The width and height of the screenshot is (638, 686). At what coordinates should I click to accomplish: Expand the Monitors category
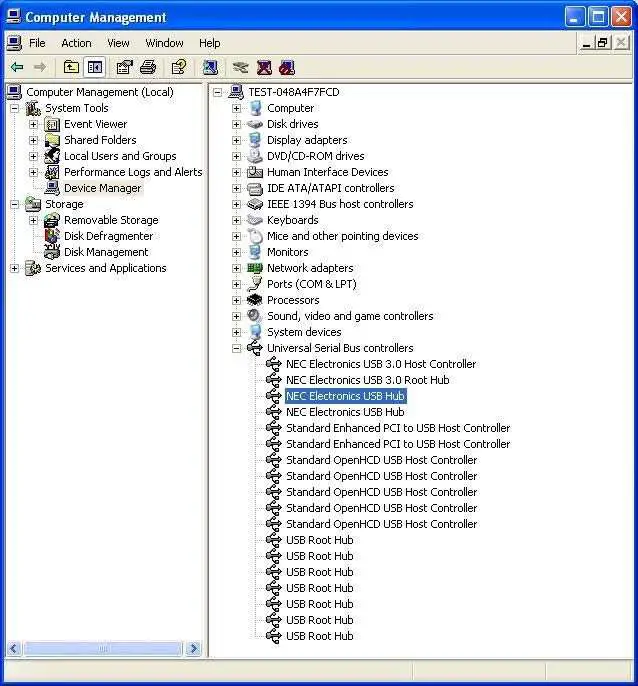point(236,252)
